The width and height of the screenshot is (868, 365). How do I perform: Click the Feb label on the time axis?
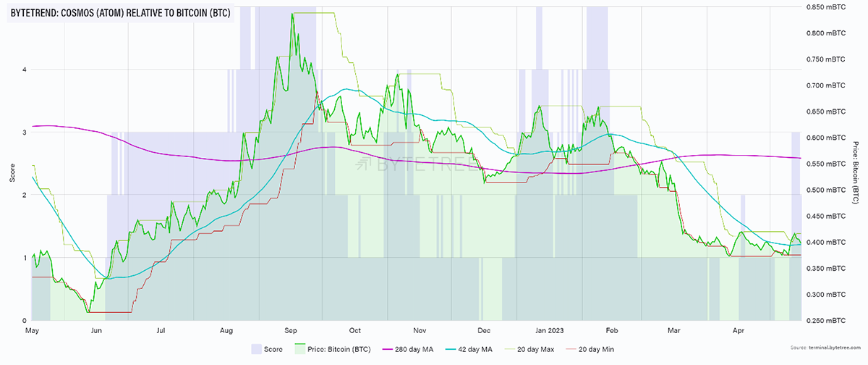(x=613, y=330)
